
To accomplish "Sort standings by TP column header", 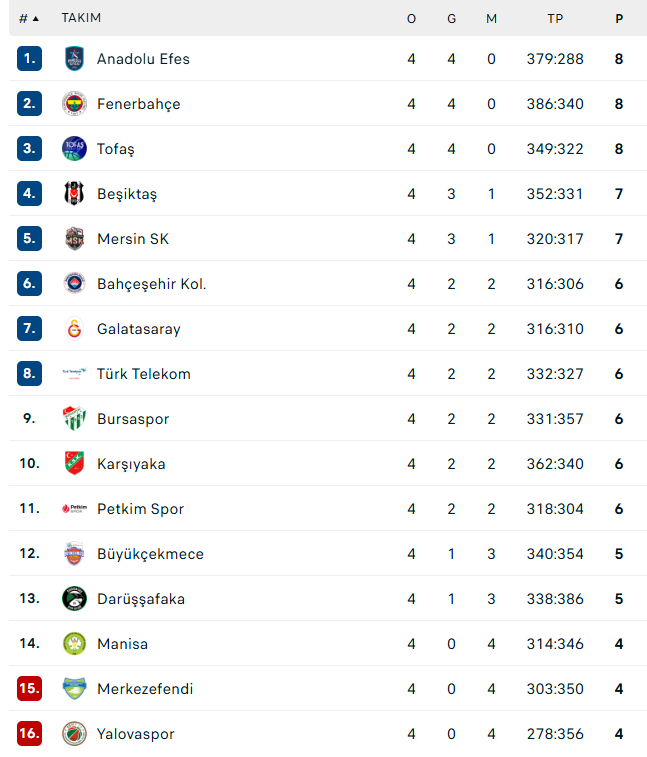I will pyautogui.click(x=555, y=19).
